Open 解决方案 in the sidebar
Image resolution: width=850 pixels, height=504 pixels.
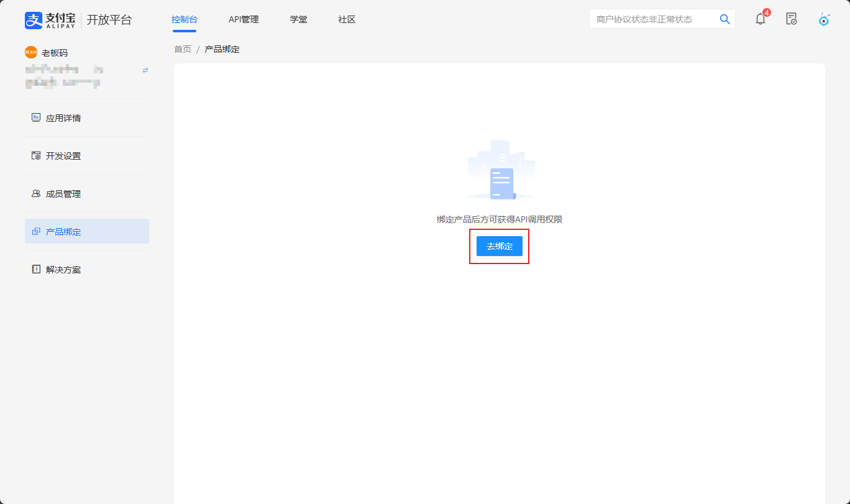(63, 270)
